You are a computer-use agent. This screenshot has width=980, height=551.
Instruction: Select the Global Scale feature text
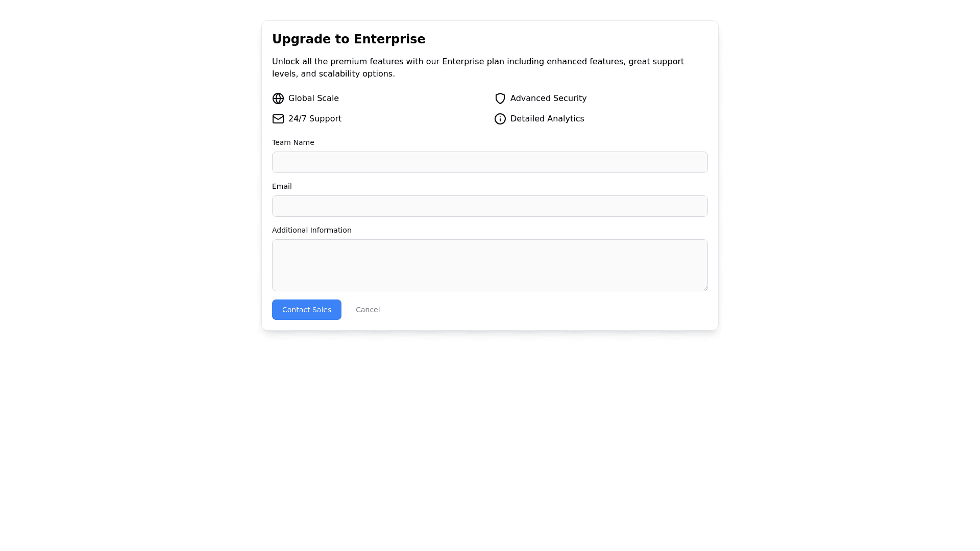(x=313, y=98)
